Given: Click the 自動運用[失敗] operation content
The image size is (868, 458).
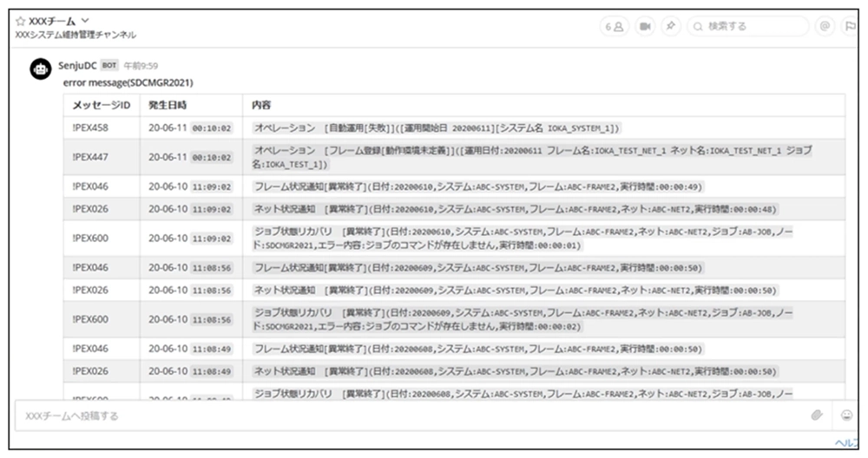Looking at the screenshot, I should 437,128.
